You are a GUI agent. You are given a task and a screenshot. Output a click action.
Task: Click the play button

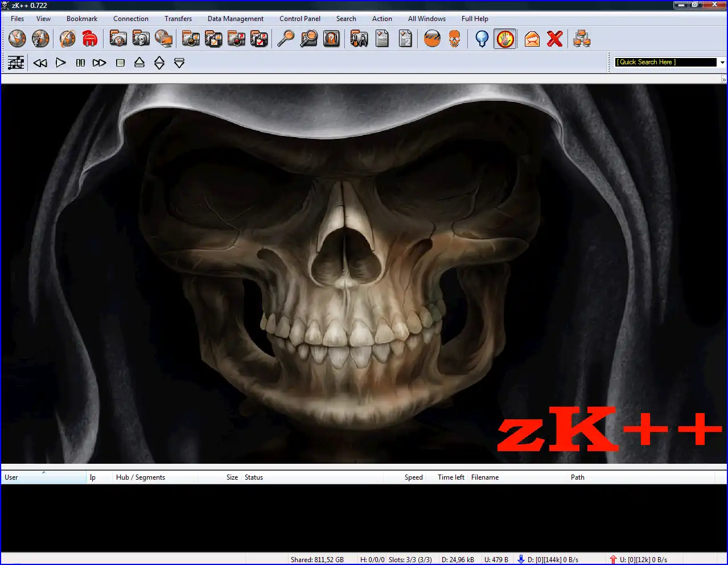[61, 63]
